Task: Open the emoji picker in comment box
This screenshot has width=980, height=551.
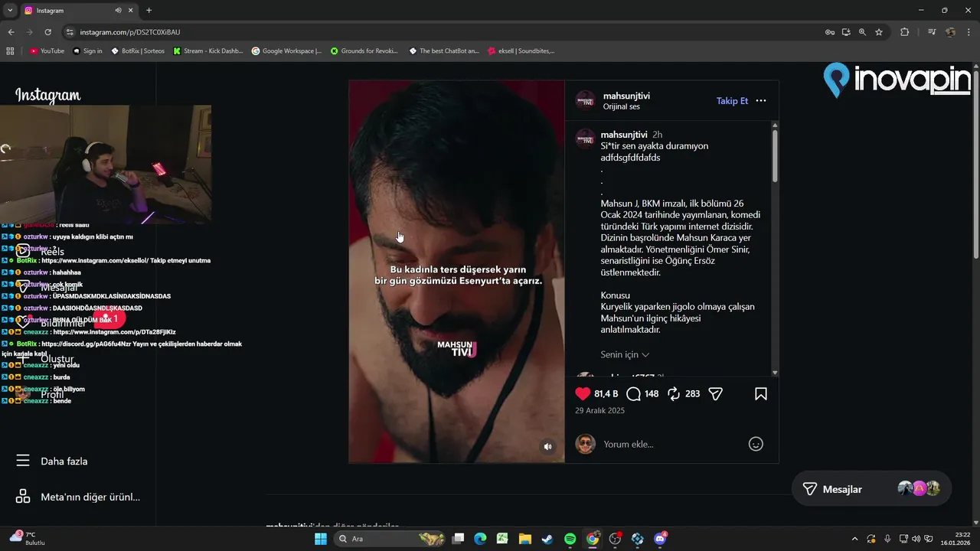Action: (756, 444)
